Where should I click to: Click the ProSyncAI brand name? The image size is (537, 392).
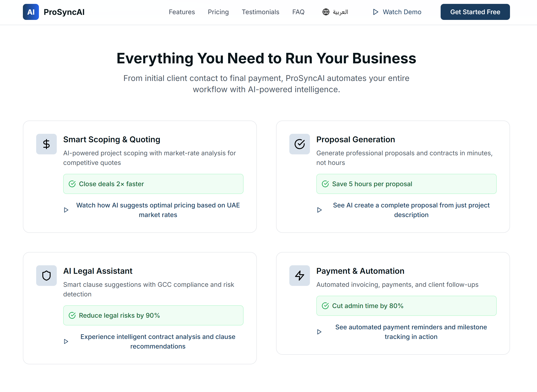point(64,12)
